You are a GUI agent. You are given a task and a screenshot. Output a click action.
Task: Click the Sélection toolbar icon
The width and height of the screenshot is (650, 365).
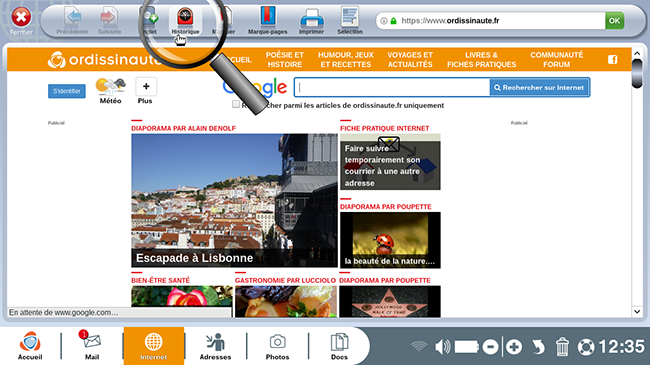[x=350, y=17]
